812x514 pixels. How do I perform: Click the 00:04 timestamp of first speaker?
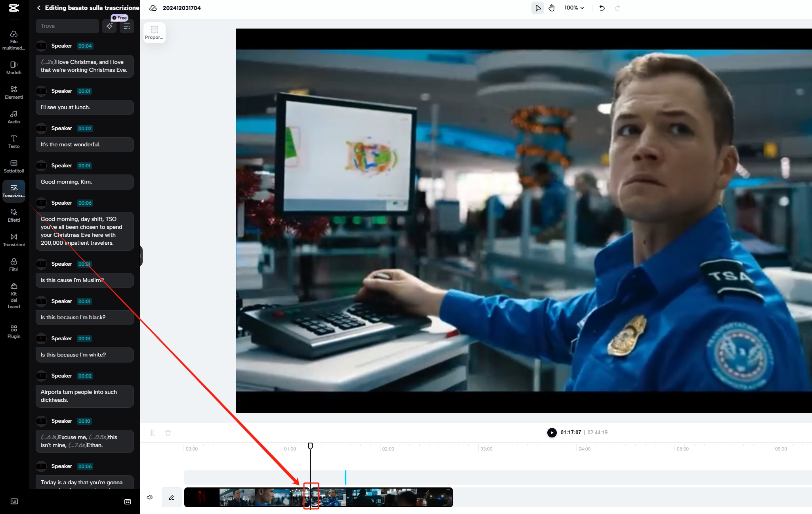85,46
